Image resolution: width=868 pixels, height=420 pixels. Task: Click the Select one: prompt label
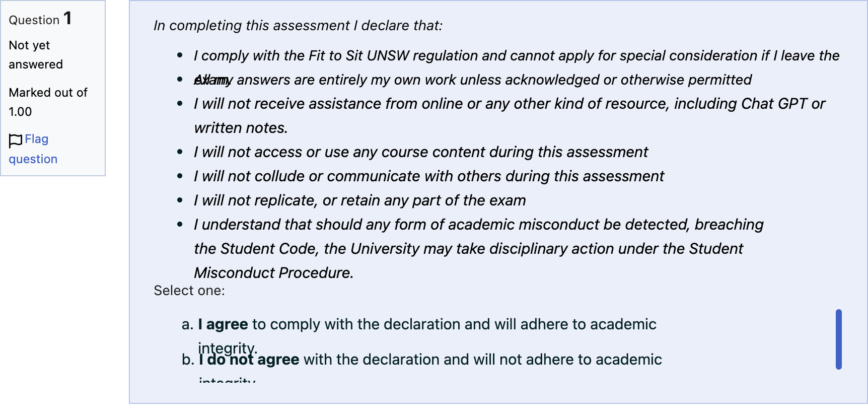(189, 291)
